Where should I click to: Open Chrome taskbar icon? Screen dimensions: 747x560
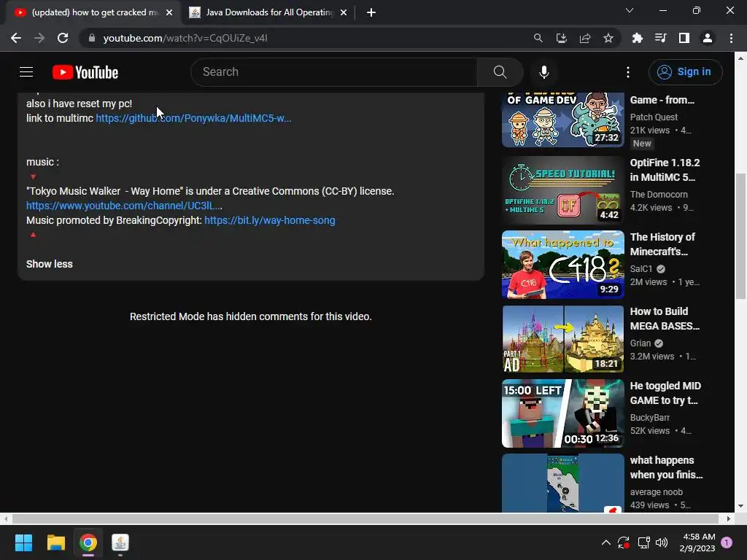88,542
